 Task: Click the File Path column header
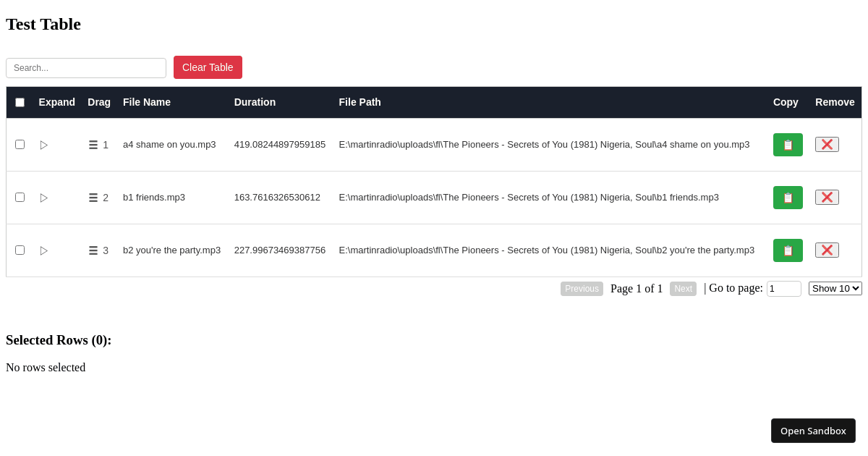tap(359, 102)
